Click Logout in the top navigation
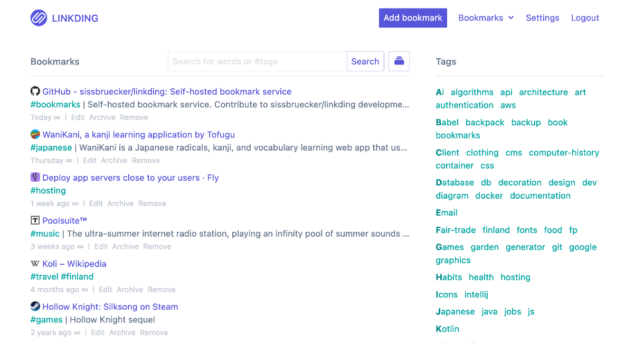Viewport: 644px width, 353px height. tap(585, 18)
